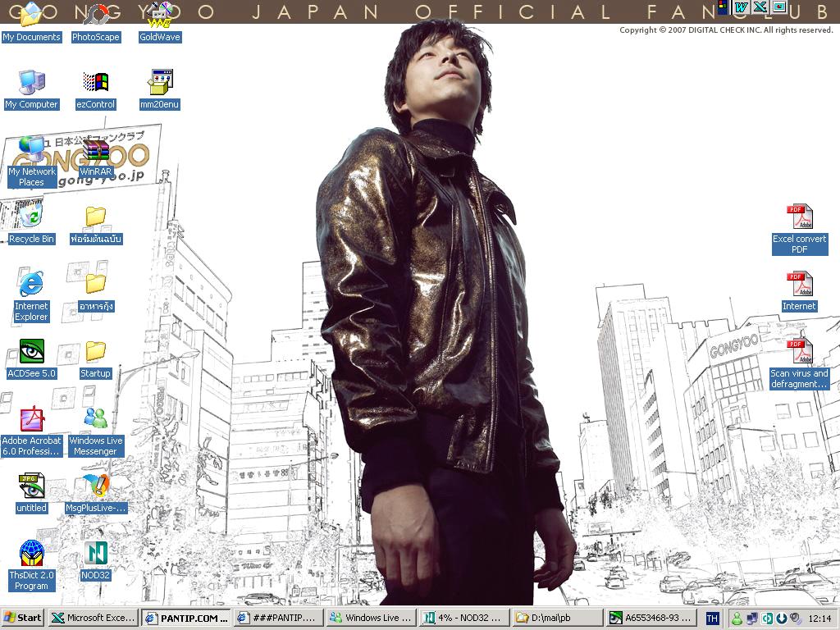
Task: Open the volume speaker tray icon
Action: 796,619
